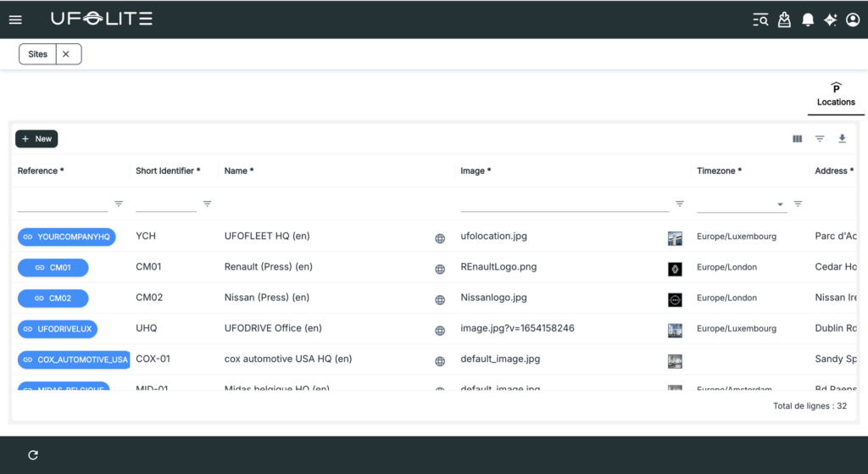
Task: Click the AI sparkle assistant icon
Action: tap(831, 20)
